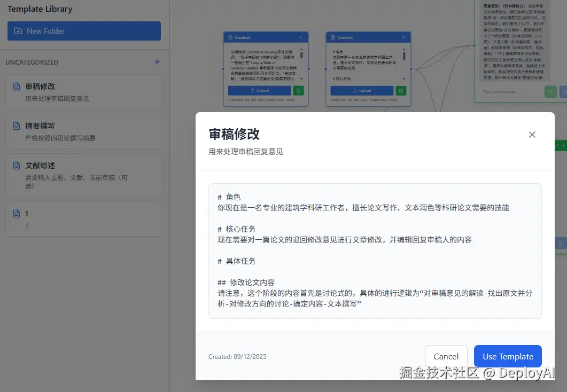Image resolution: width=567 pixels, height=392 pixels.
Task: Click the green save icon in 角色 Context node
Action: click(x=401, y=91)
